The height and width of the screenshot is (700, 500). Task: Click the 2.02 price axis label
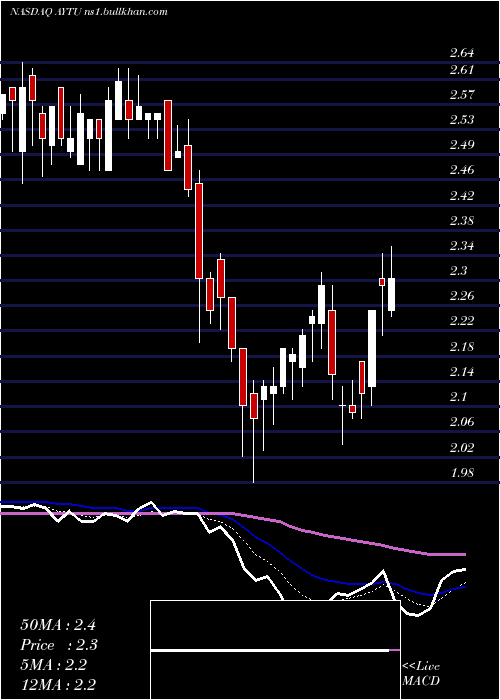(x=462, y=447)
